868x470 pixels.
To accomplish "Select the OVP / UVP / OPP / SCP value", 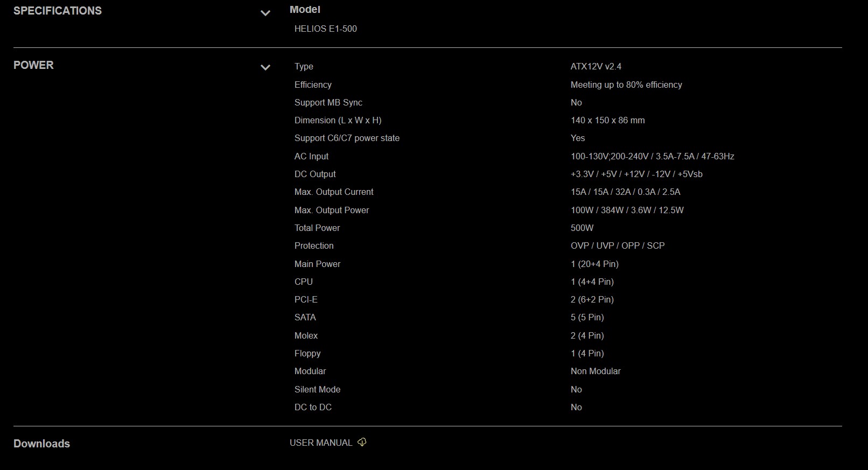I will click(x=618, y=245).
